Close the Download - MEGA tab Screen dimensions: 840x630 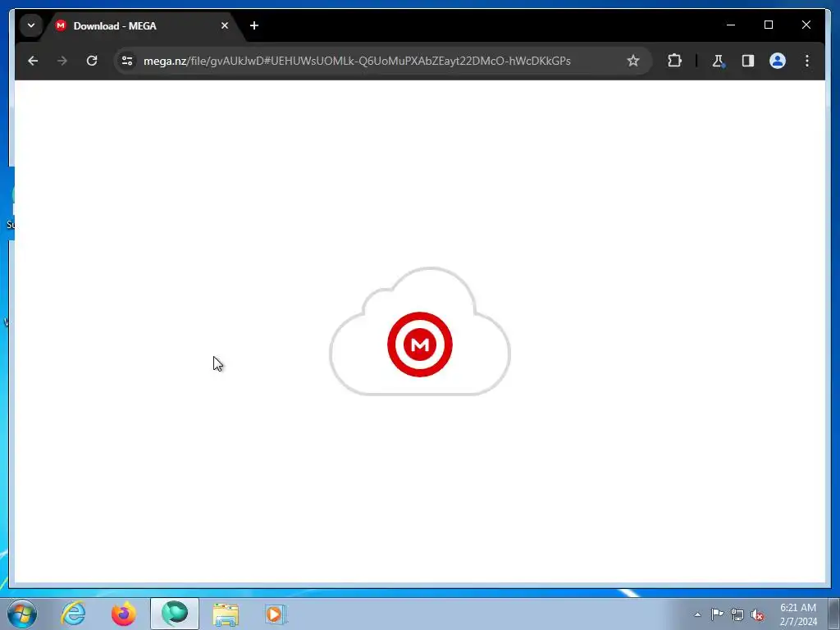click(225, 25)
